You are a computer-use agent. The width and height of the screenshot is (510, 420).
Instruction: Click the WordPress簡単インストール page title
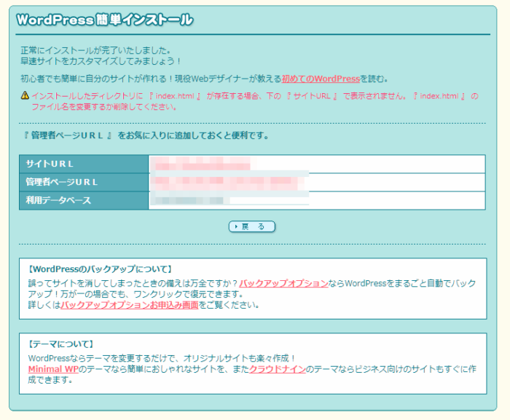coord(104,20)
